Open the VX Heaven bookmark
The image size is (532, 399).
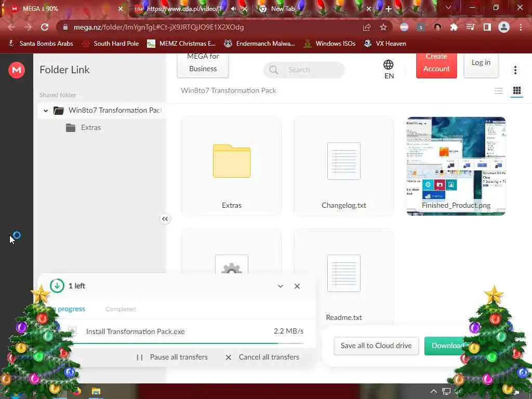[x=385, y=44]
